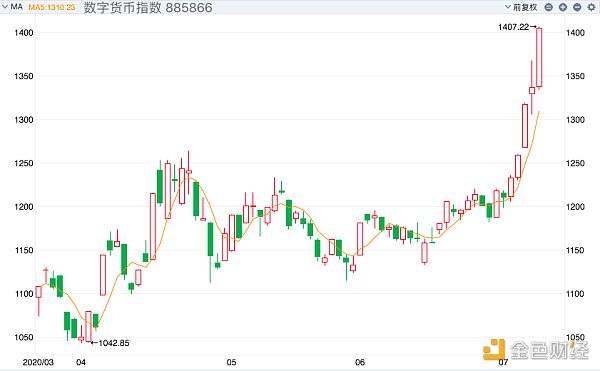Select the 05 month label on axis
This screenshot has width=600, height=371.
(231, 362)
